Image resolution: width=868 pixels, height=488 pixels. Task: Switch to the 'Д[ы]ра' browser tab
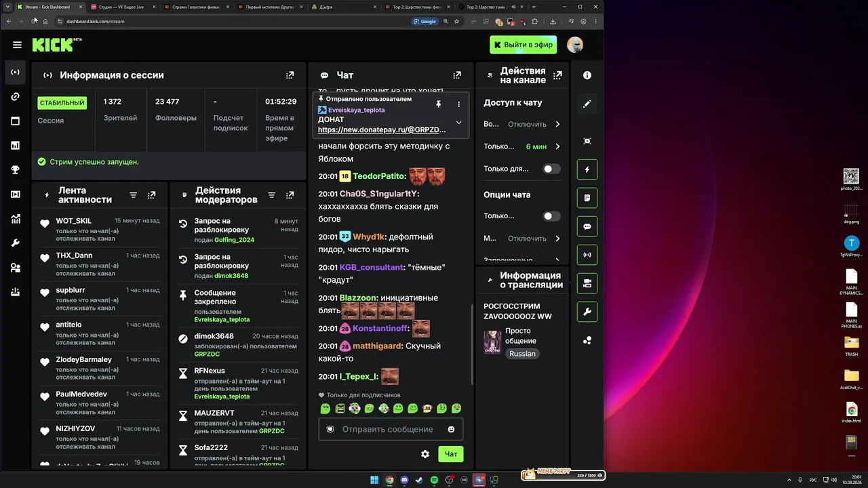tap(344, 7)
